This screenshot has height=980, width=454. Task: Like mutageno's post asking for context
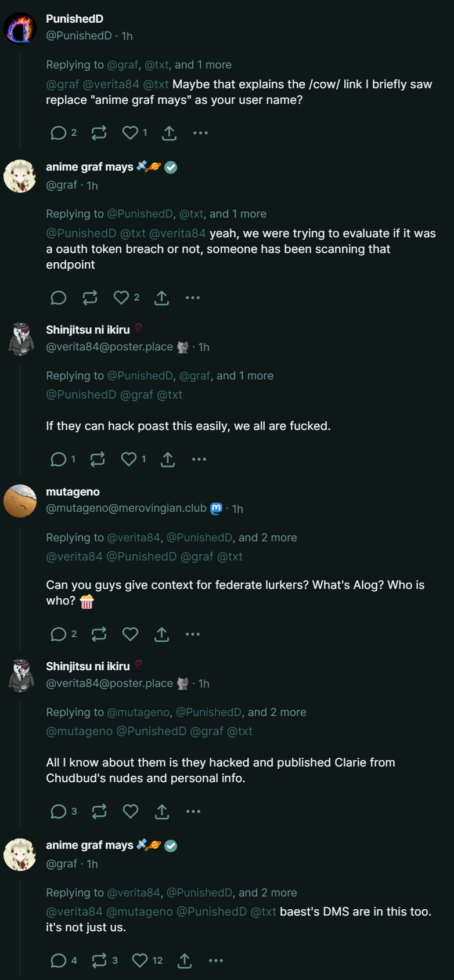[130, 634]
